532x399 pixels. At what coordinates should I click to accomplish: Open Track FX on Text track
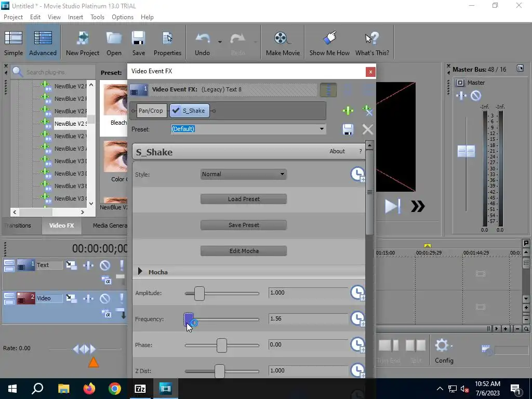(x=88, y=265)
